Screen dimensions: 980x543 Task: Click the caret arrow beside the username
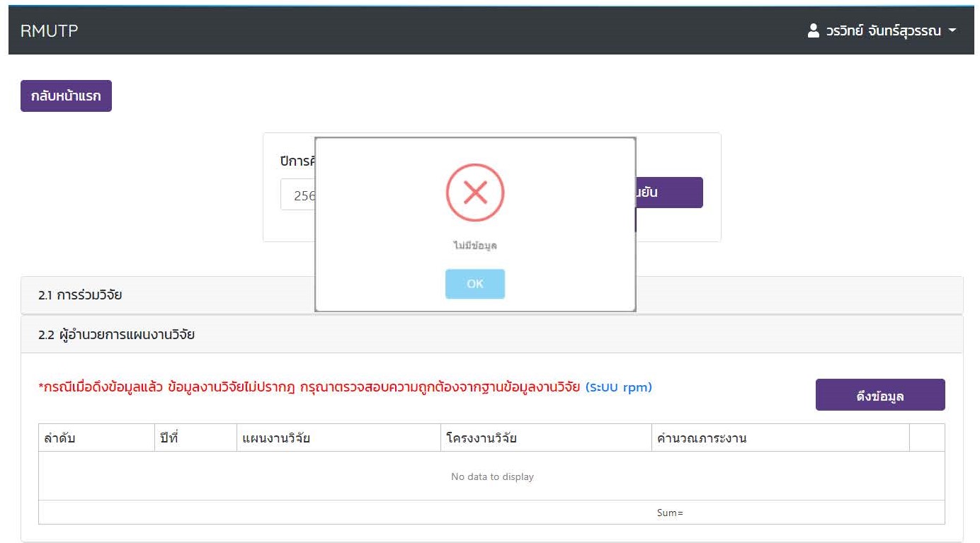point(952,31)
